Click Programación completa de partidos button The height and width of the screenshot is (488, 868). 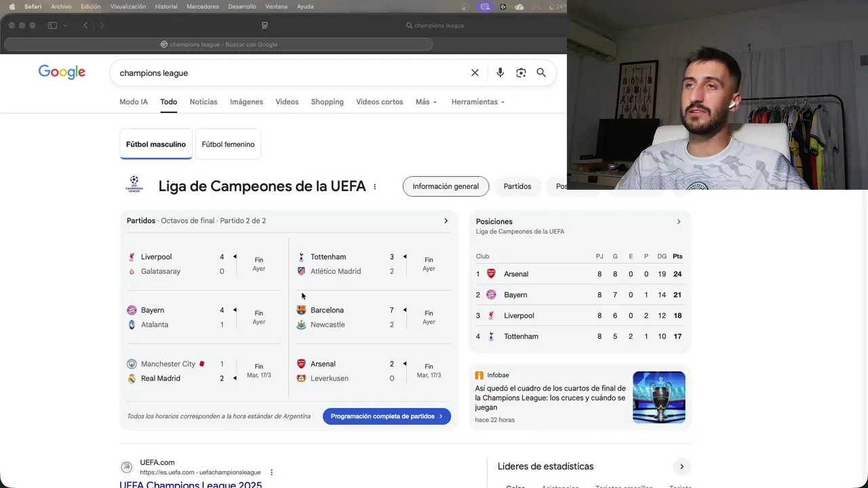click(x=387, y=416)
